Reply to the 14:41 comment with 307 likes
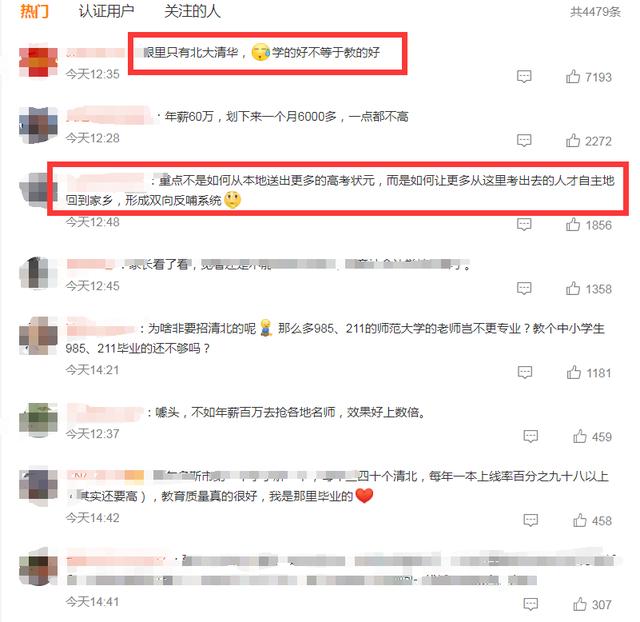 tap(531, 604)
